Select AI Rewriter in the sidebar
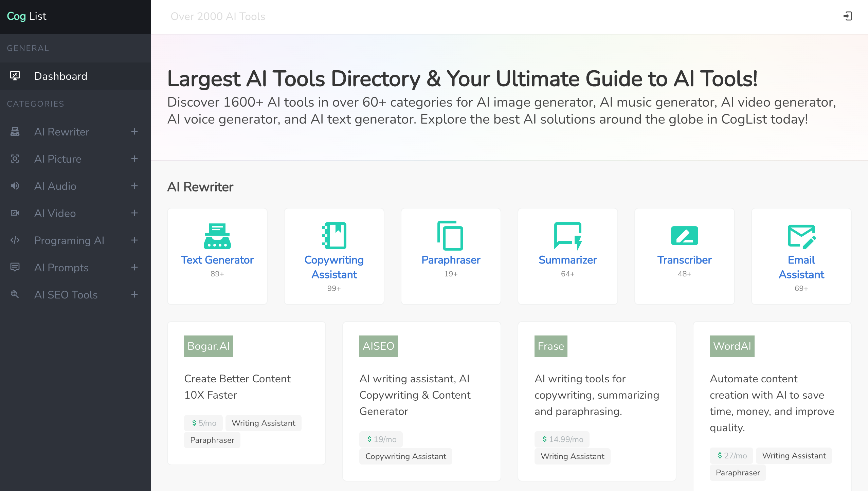The width and height of the screenshot is (868, 491). [x=75, y=132]
